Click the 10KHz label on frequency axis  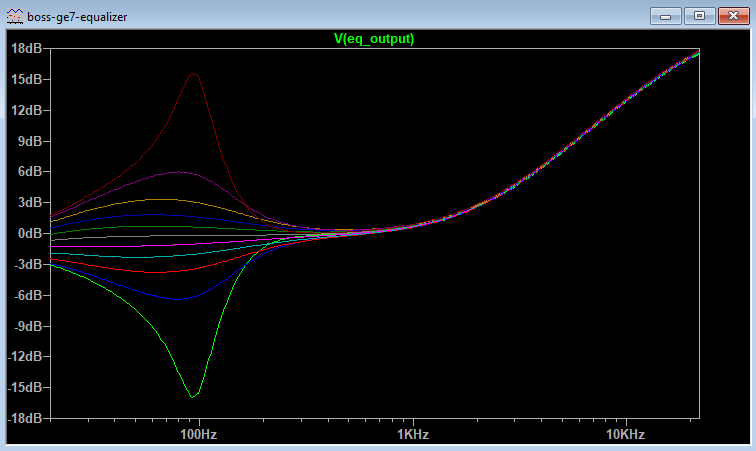(625, 435)
